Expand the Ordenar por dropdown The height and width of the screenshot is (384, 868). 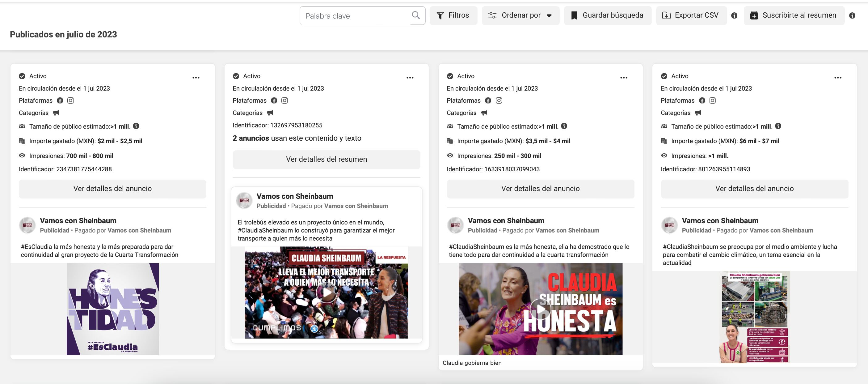click(x=520, y=15)
